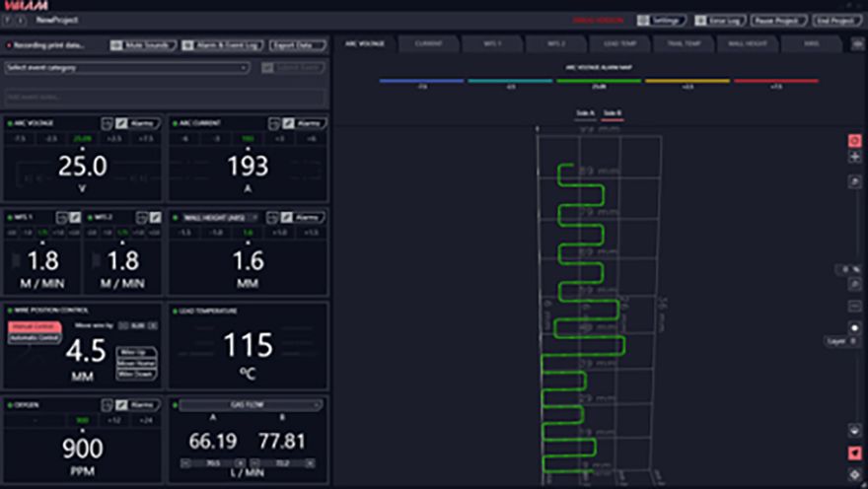Open the Select event category dropdown

pos(126,68)
